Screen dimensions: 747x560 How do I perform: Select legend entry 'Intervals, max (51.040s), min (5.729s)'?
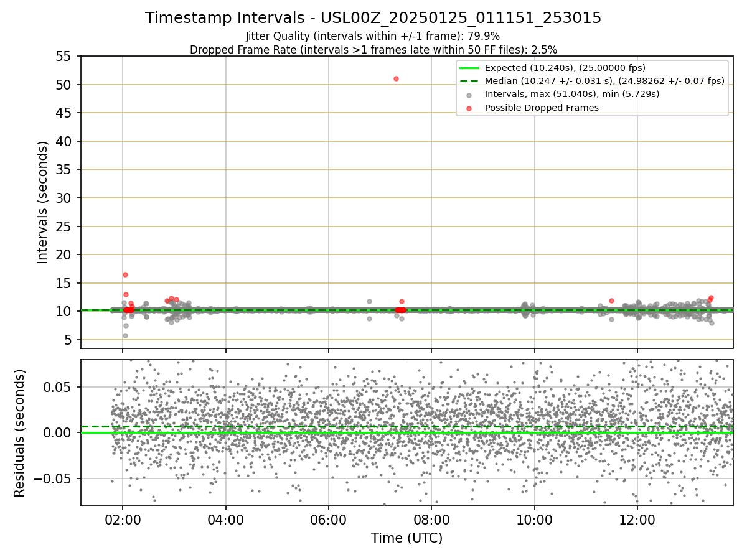click(x=572, y=94)
